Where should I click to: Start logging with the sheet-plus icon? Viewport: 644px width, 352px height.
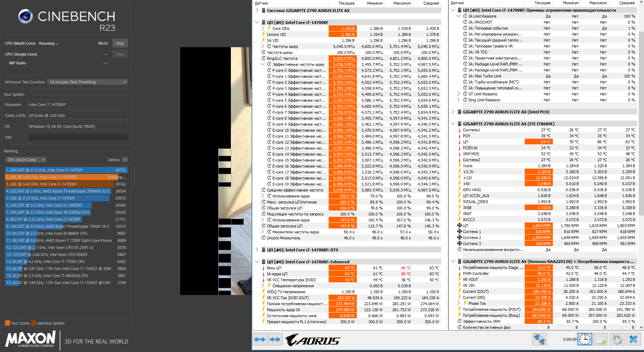601,339
